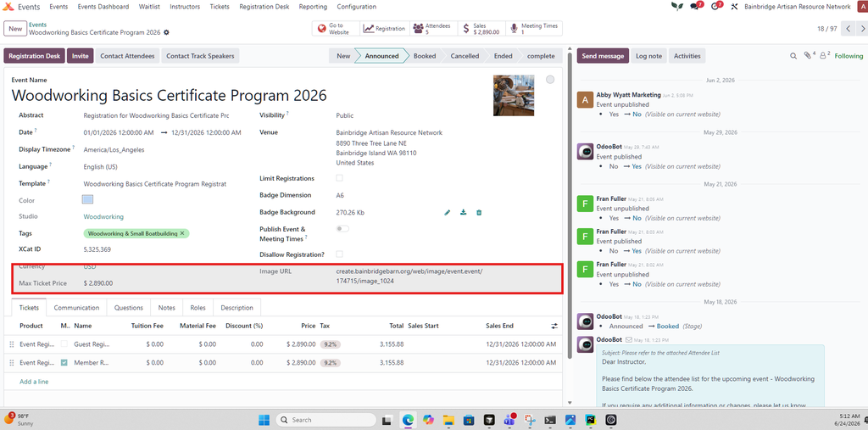Click Contact Attendees button
Image resolution: width=868 pixels, height=430 pixels.
click(x=127, y=56)
